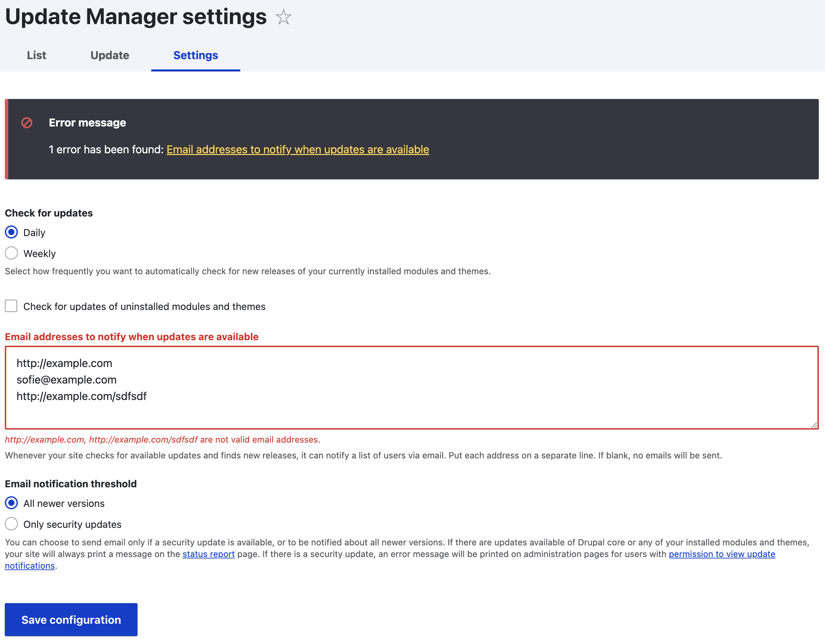Click Save configuration button
The width and height of the screenshot is (825, 644).
coord(71,620)
